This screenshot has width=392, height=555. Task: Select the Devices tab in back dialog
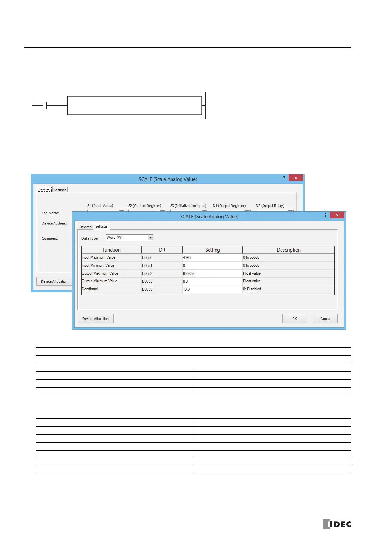click(44, 189)
